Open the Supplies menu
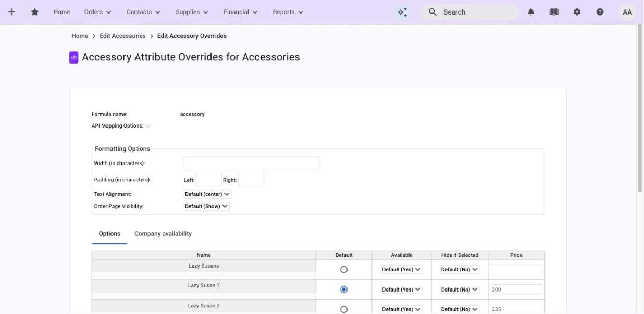 point(192,12)
